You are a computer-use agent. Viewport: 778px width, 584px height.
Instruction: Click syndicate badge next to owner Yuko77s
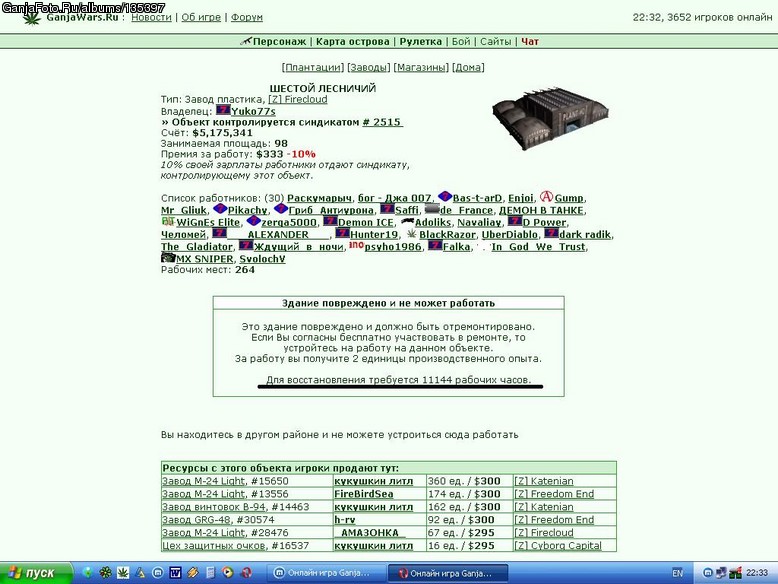(223, 110)
